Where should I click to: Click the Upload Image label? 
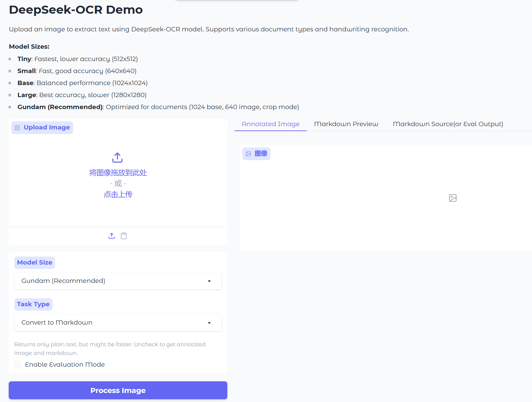47,127
